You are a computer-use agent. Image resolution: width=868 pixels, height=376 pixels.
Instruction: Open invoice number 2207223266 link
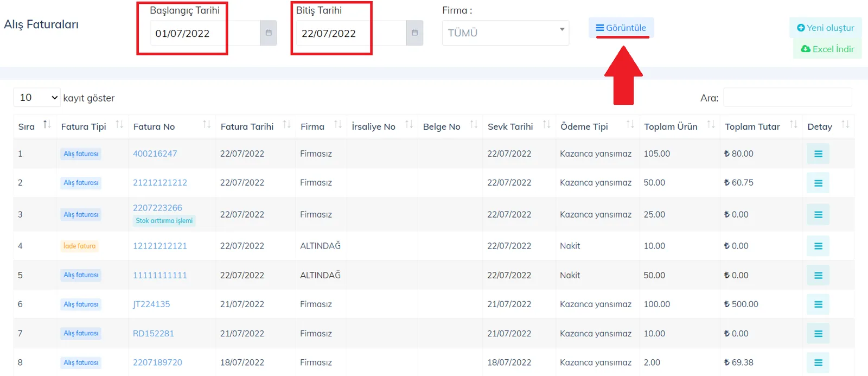pyautogui.click(x=158, y=208)
